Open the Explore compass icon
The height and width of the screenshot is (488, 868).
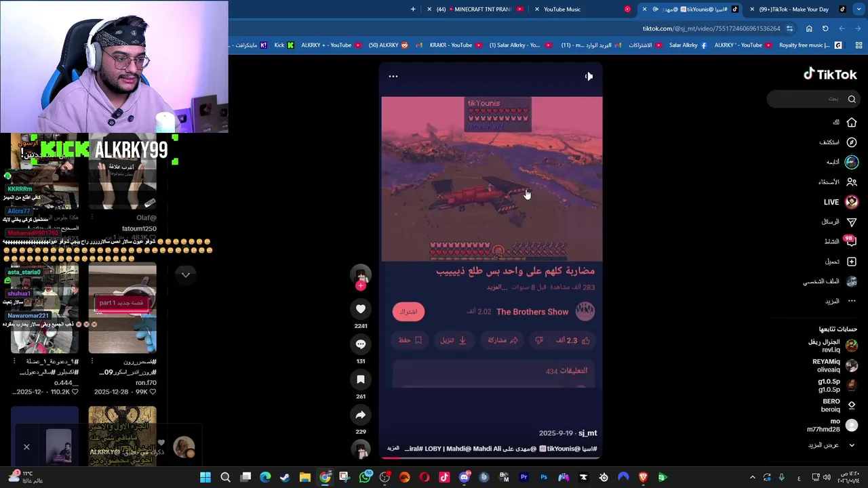point(852,142)
